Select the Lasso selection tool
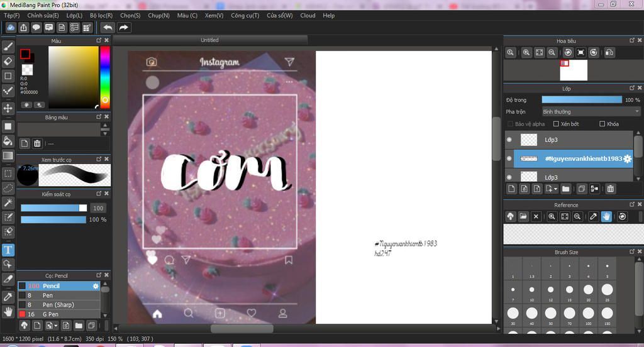The image size is (644, 347). (x=8, y=188)
